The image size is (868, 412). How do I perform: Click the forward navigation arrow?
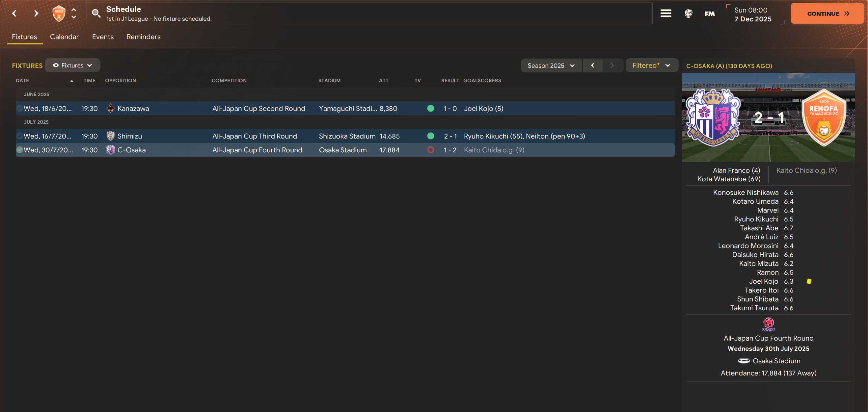[36, 13]
